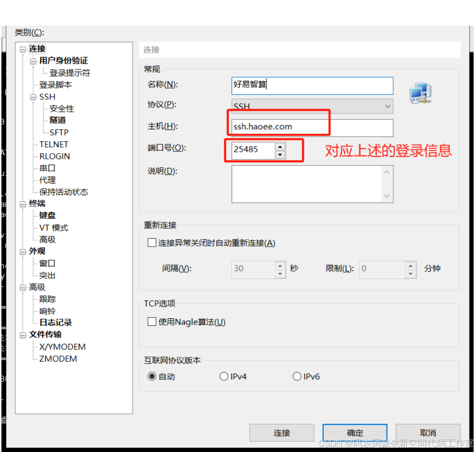Select VT 模式 in the tree
The height and width of the screenshot is (452, 476).
tap(54, 228)
